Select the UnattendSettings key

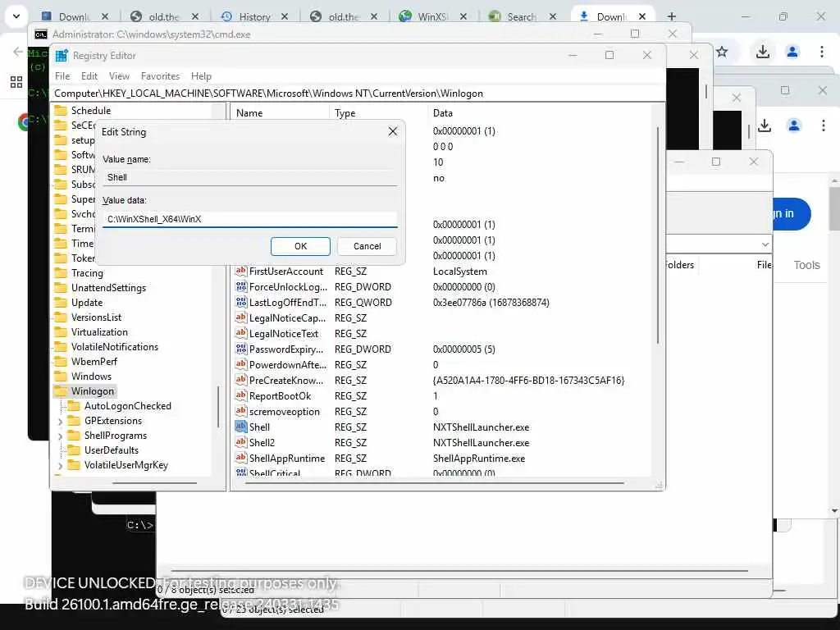108,288
